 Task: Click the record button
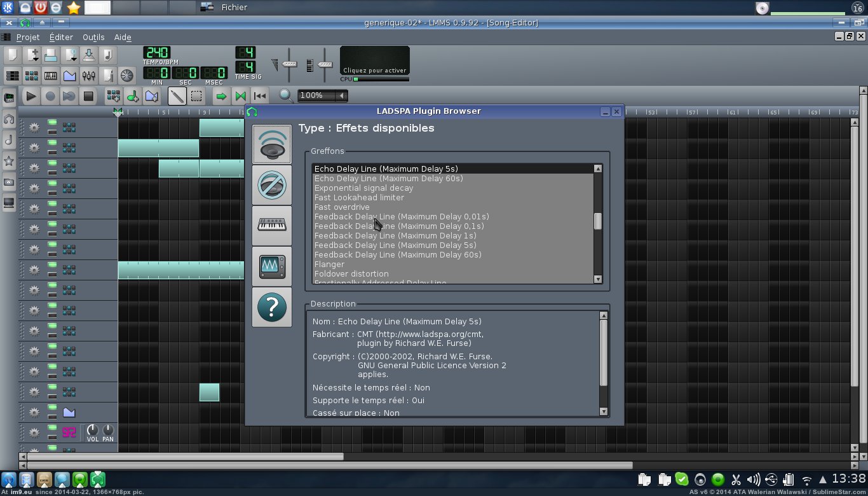click(50, 97)
